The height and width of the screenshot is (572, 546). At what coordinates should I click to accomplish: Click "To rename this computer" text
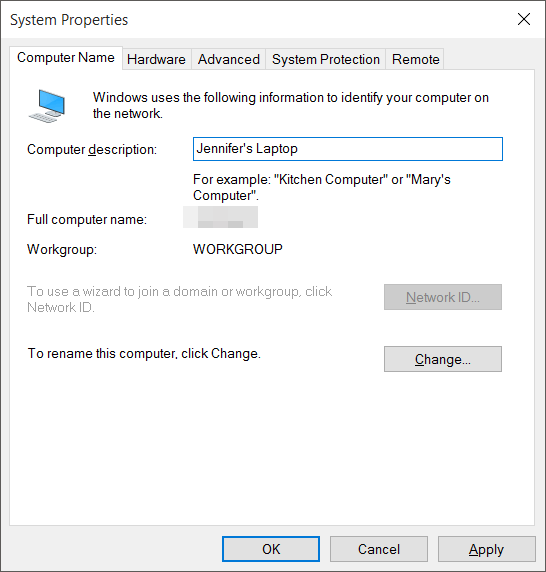144,353
